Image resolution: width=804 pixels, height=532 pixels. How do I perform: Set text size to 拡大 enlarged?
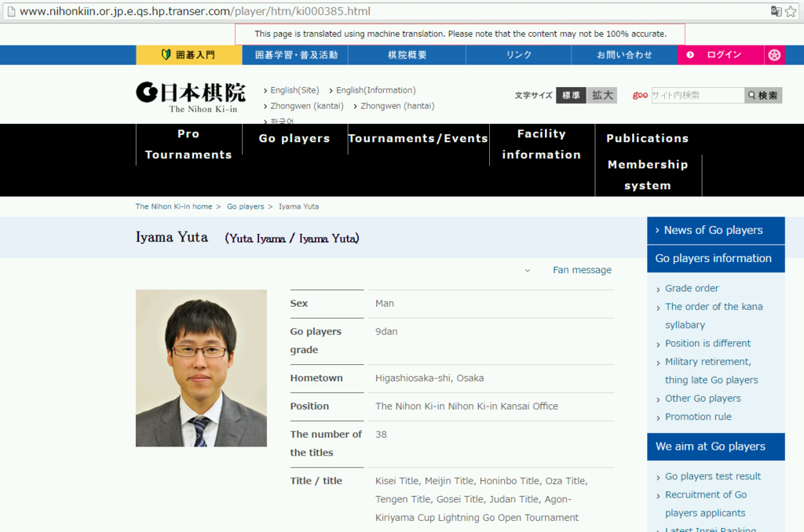coord(602,95)
